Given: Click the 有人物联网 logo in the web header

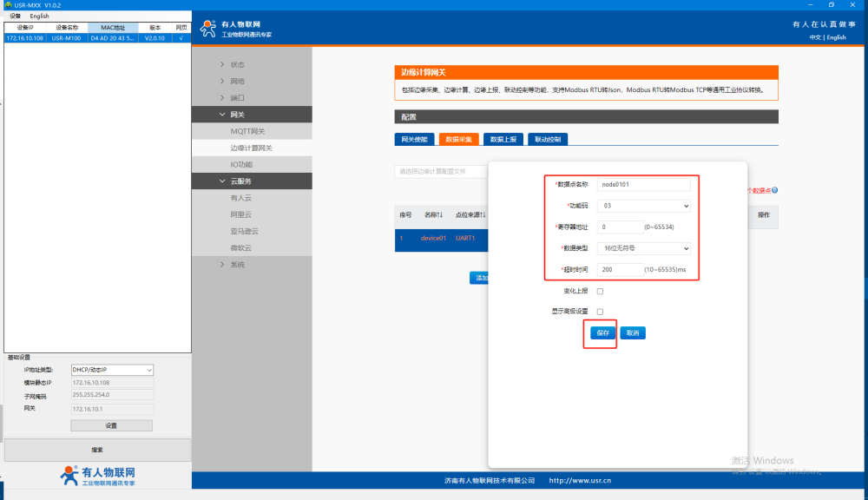Looking at the screenshot, I should [235, 29].
